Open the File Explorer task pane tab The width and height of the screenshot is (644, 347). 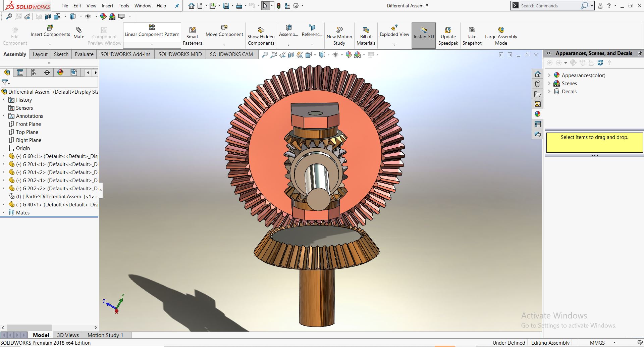[x=538, y=94]
